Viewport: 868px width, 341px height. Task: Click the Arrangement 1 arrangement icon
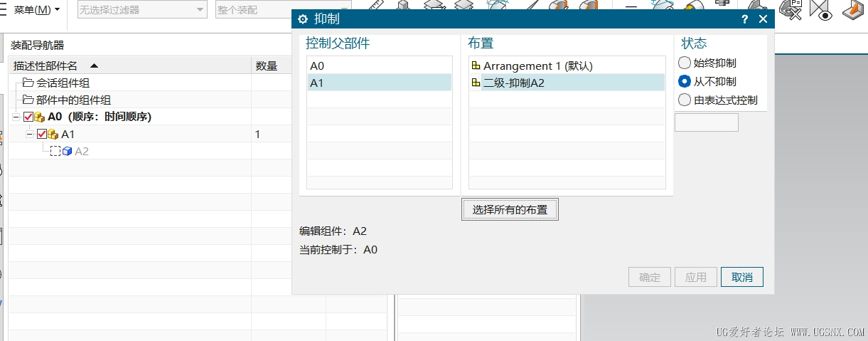(x=476, y=66)
